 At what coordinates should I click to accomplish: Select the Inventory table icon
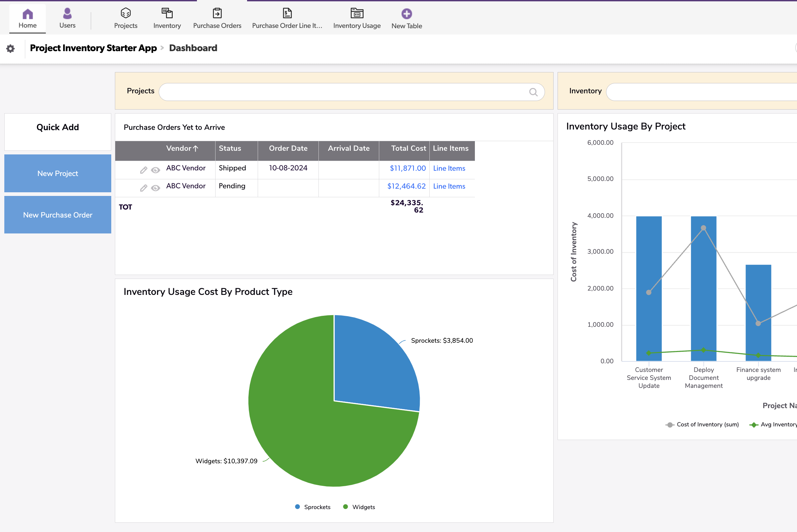167,18
